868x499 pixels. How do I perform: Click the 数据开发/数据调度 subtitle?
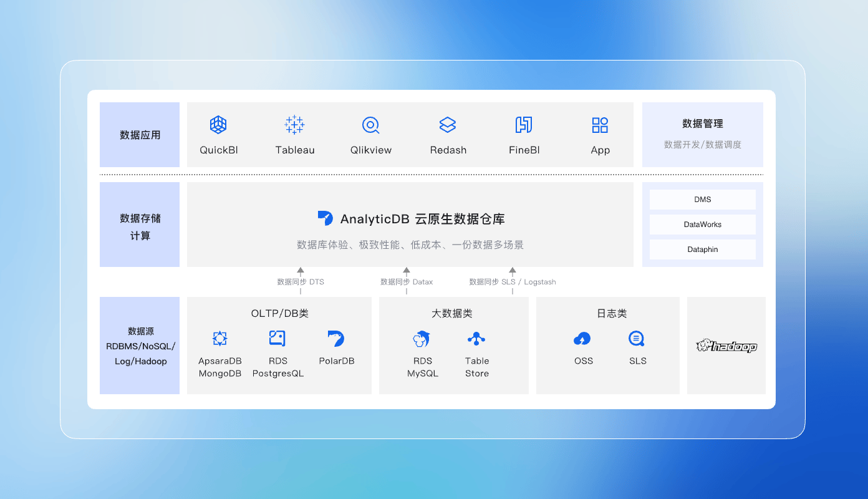(x=703, y=145)
